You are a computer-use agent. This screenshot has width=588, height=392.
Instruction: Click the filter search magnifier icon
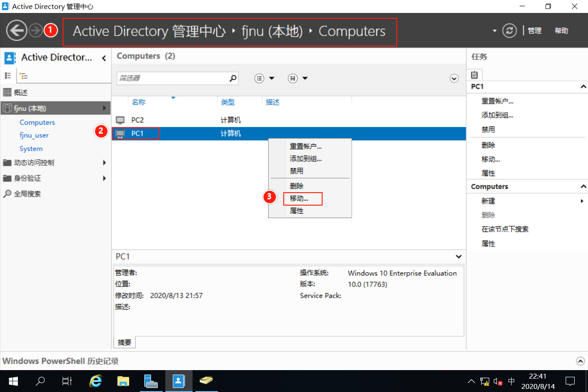[233, 78]
